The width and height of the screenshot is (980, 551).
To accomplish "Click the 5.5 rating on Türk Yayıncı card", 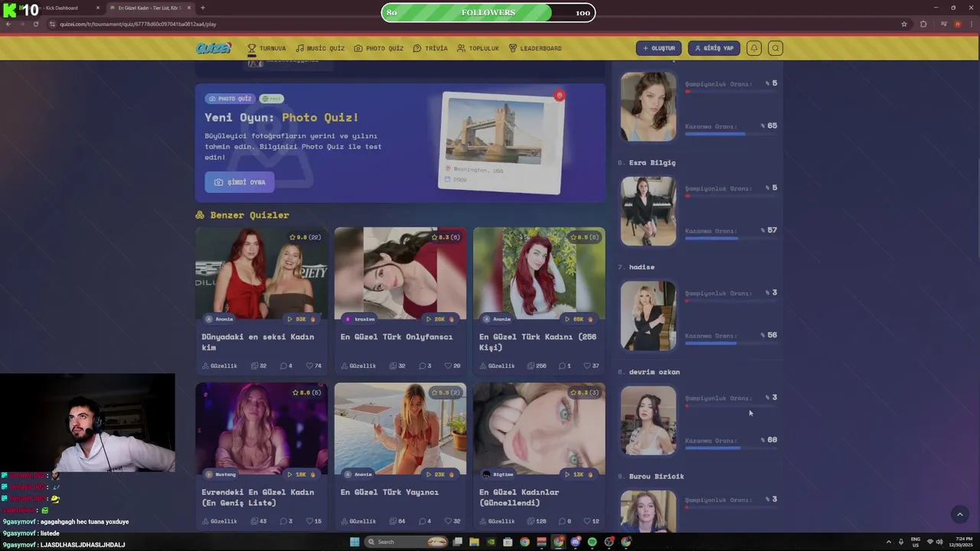I will pyautogui.click(x=446, y=393).
